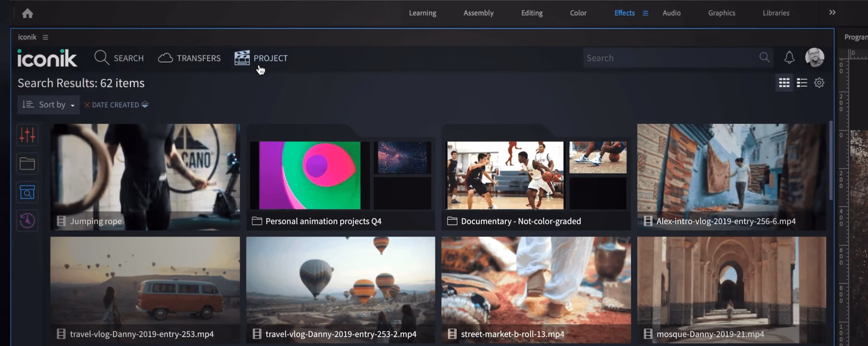Open the filters sliders sidebar icon
The height and width of the screenshot is (346, 868).
pos(27,135)
